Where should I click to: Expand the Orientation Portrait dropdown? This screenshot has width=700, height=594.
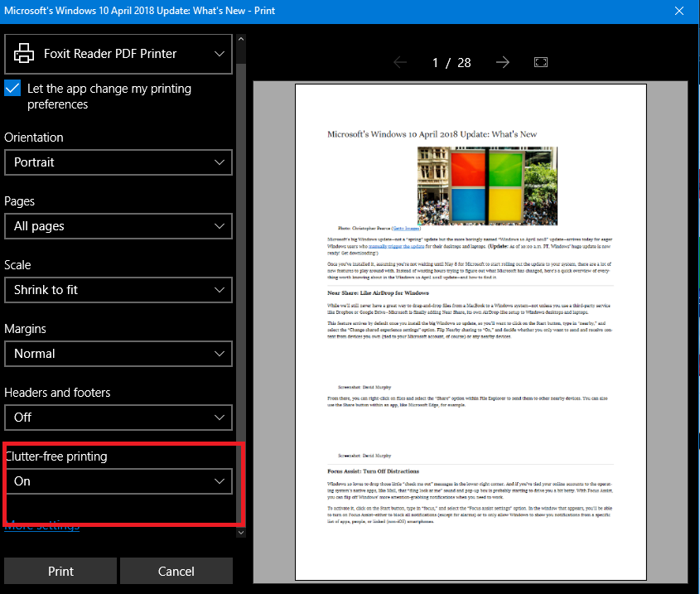[x=118, y=162]
